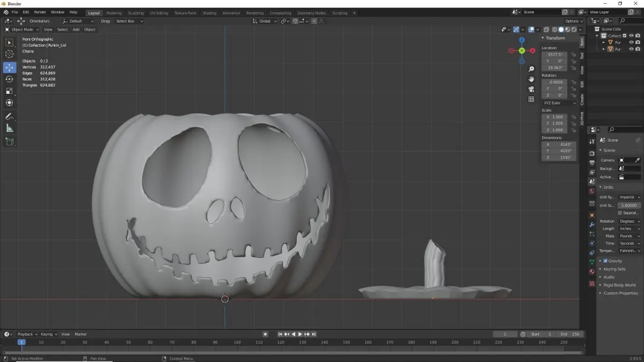
Task: Click the timeline End frame field
Action: click(569, 334)
